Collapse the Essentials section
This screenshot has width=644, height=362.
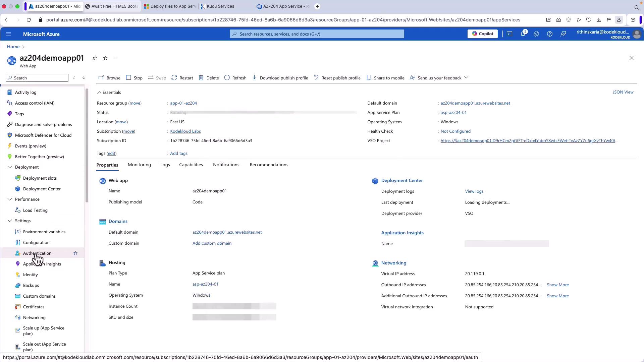[99, 93]
